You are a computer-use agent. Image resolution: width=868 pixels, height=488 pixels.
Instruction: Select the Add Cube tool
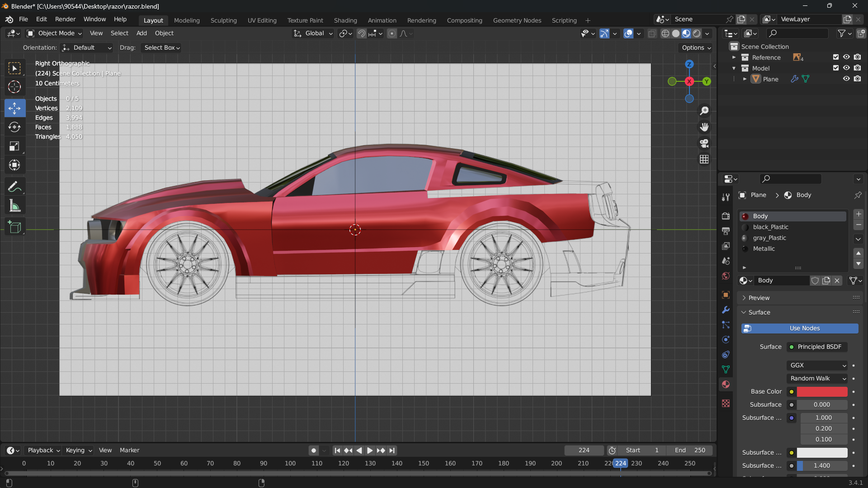(x=14, y=227)
